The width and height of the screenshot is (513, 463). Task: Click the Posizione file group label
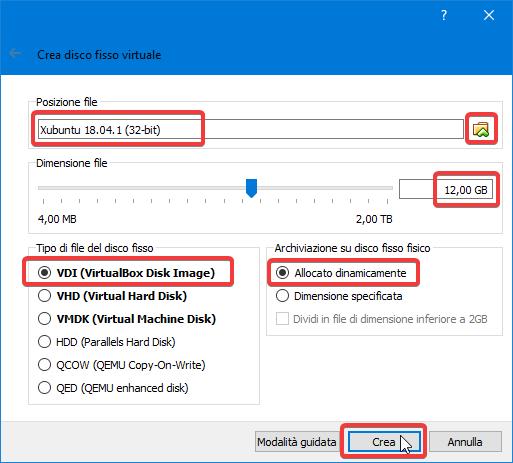(67, 102)
